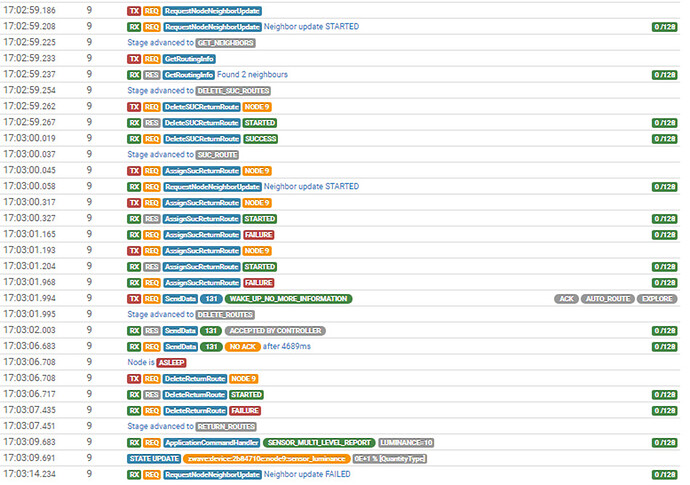
Task: Select the zwave:device node9 sensor_luminance channel badge
Action: [267, 459]
